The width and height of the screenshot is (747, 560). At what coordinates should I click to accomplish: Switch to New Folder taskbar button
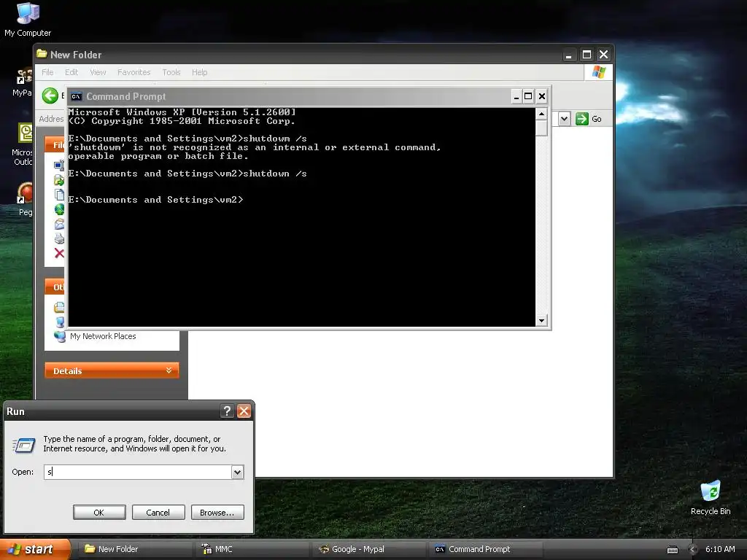tap(135, 550)
